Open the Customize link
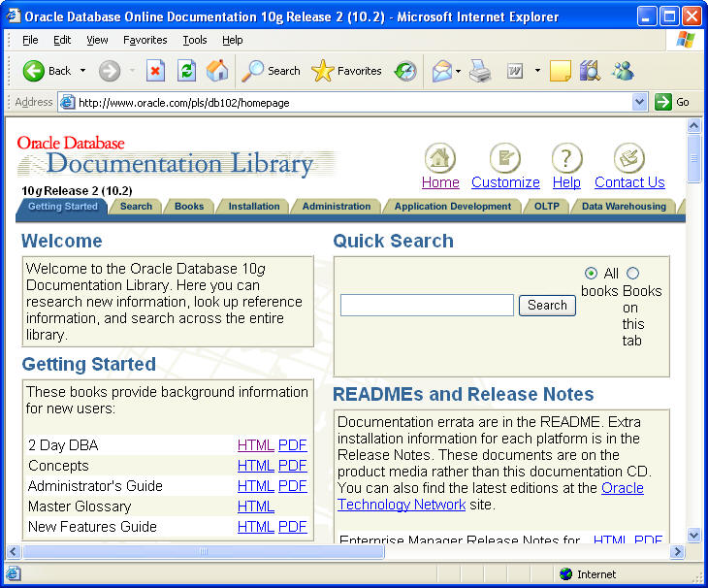This screenshot has width=708, height=588. 505,182
